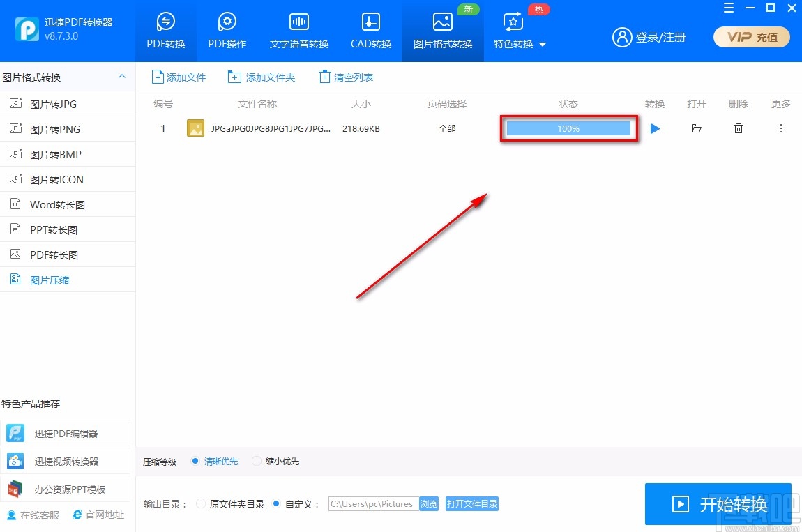The height and width of the screenshot is (532, 802).
Task: Collapse the 图片格式转换 sidebar panel
Action: pos(122,77)
